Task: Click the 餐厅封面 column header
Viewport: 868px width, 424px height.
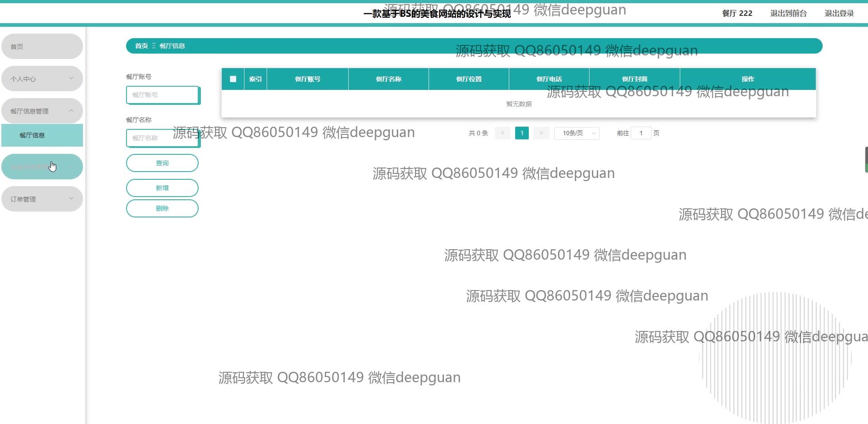Action: pyautogui.click(x=634, y=79)
